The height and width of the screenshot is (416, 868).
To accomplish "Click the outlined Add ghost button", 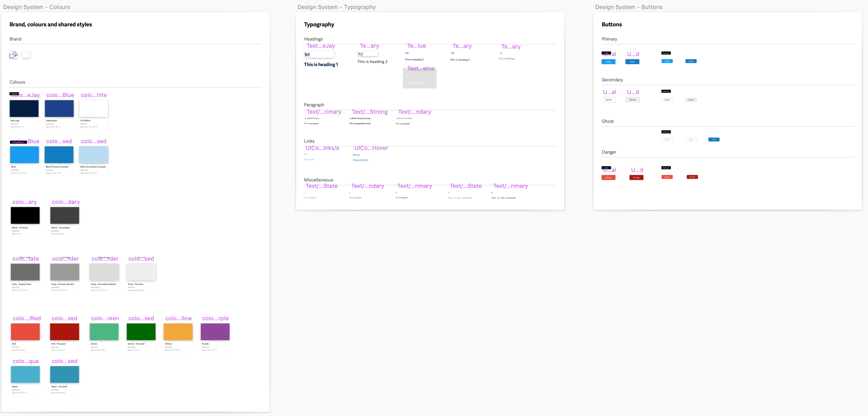I will [691, 139].
